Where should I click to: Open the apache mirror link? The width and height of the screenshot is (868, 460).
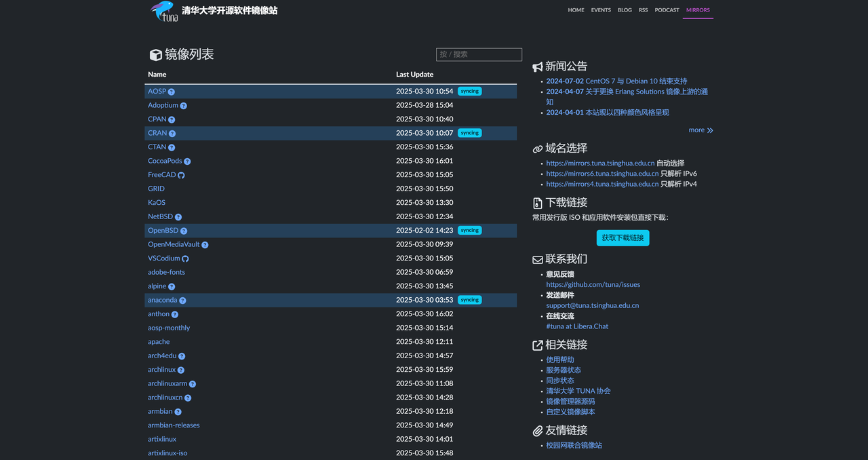[x=159, y=342]
